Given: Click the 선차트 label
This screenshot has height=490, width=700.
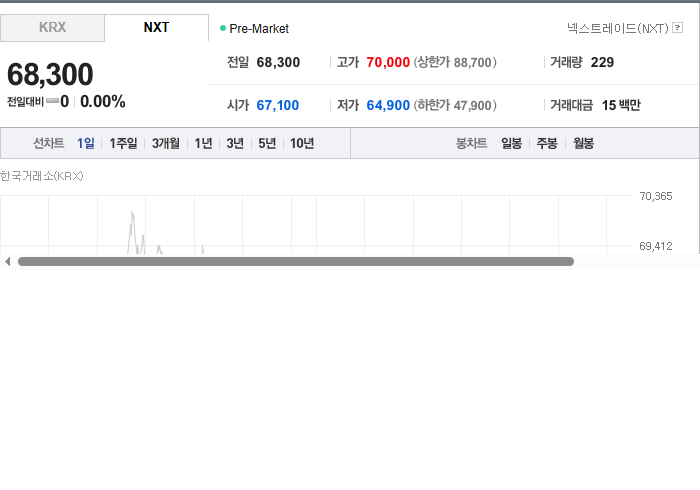Looking at the screenshot, I should (x=49, y=143).
